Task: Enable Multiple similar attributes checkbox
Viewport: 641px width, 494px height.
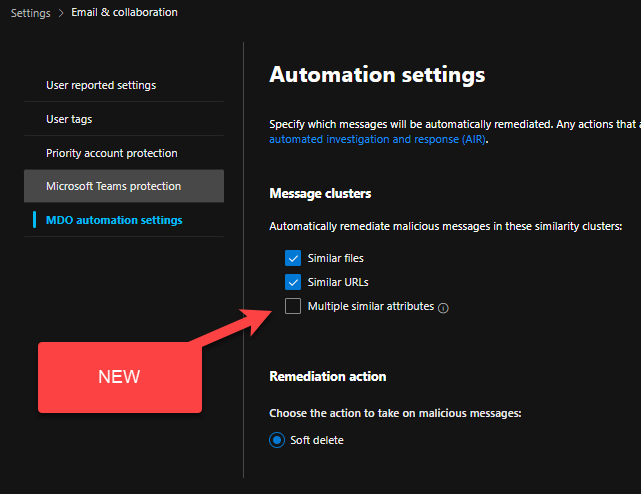Action: coord(293,306)
